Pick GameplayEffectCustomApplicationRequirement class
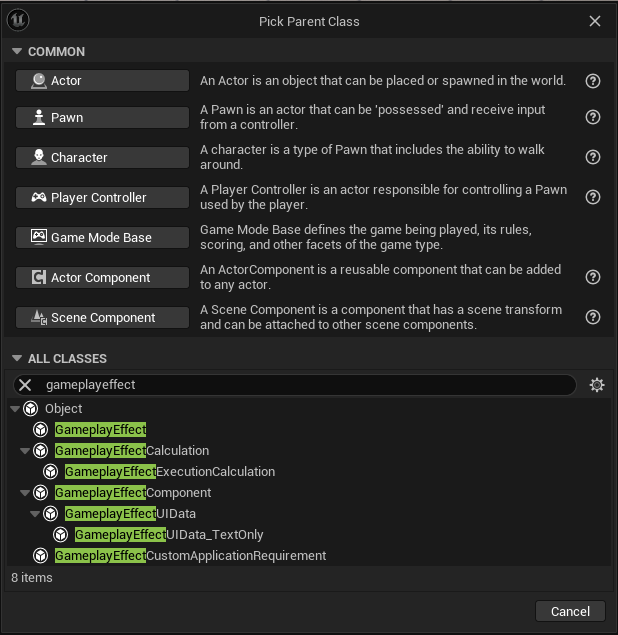 (x=190, y=556)
